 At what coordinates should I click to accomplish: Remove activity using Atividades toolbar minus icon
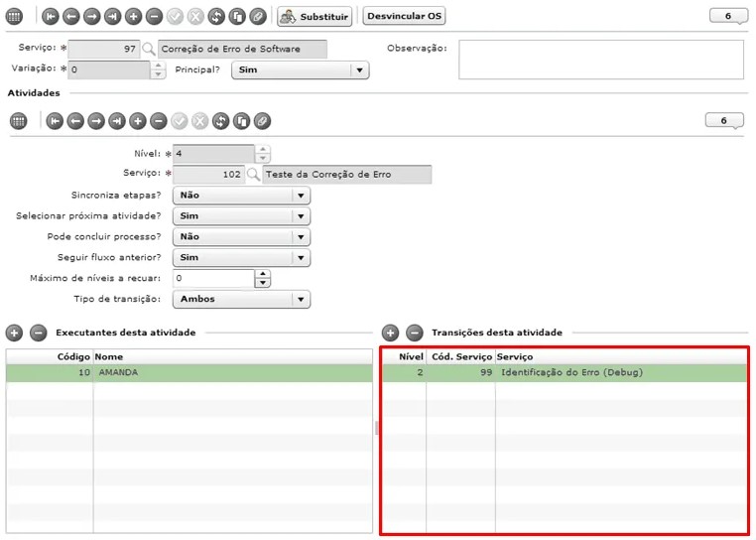coord(158,121)
